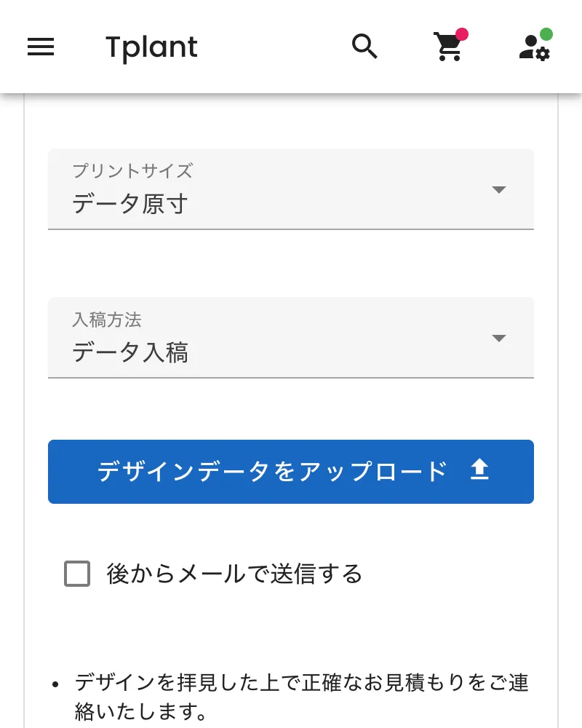This screenshot has height=728, width=582.
Task: Open the hamburger navigation menu
Action: 41,47
